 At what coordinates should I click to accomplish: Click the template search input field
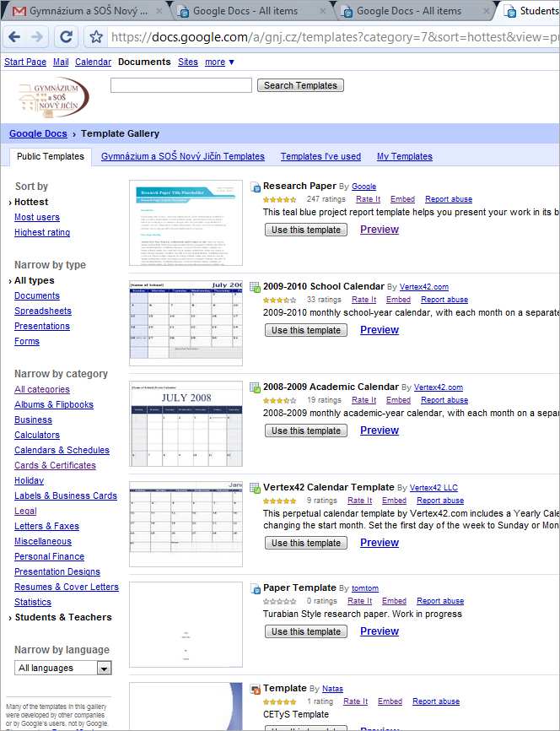coord(181,85)
